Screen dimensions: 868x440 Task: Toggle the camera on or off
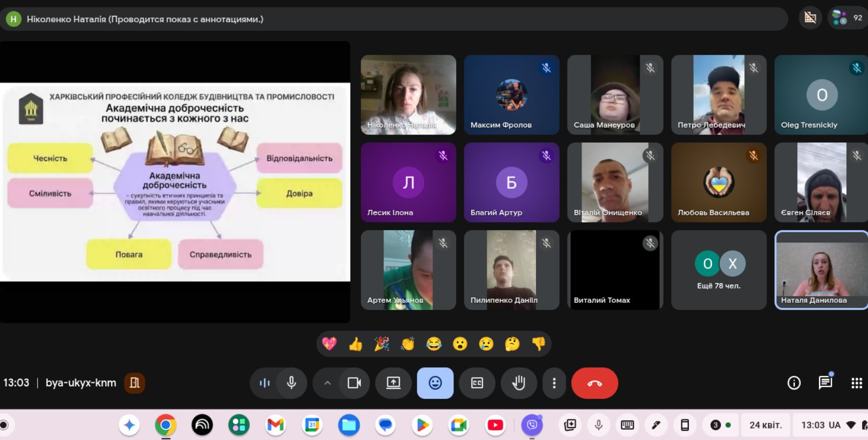point(354,383)
